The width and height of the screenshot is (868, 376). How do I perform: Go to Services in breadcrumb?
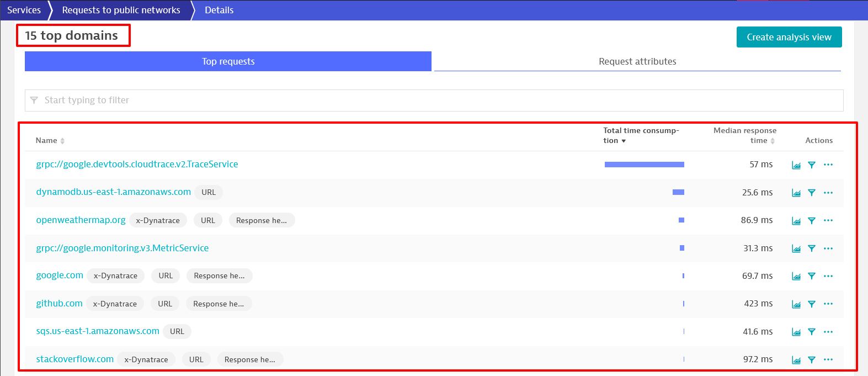[24, 10]
